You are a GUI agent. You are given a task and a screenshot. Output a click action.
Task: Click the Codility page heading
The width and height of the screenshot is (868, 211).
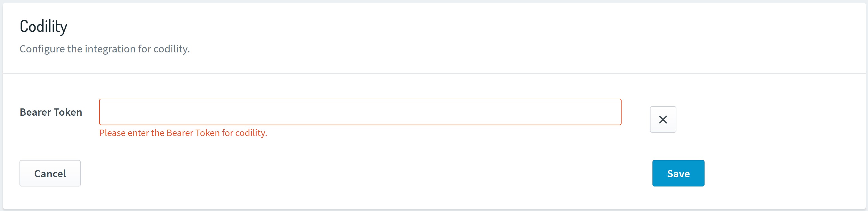coord(43,27)
